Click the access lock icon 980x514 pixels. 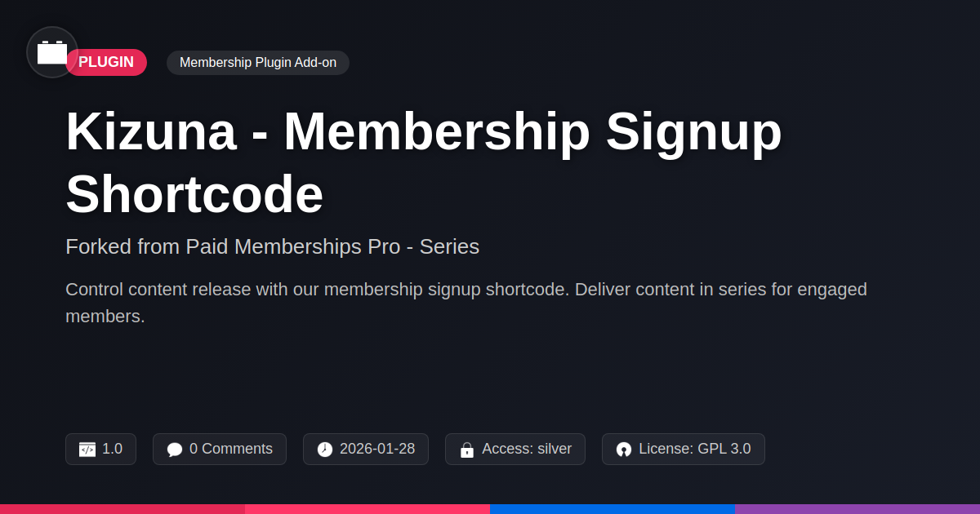tap(467, 450)
